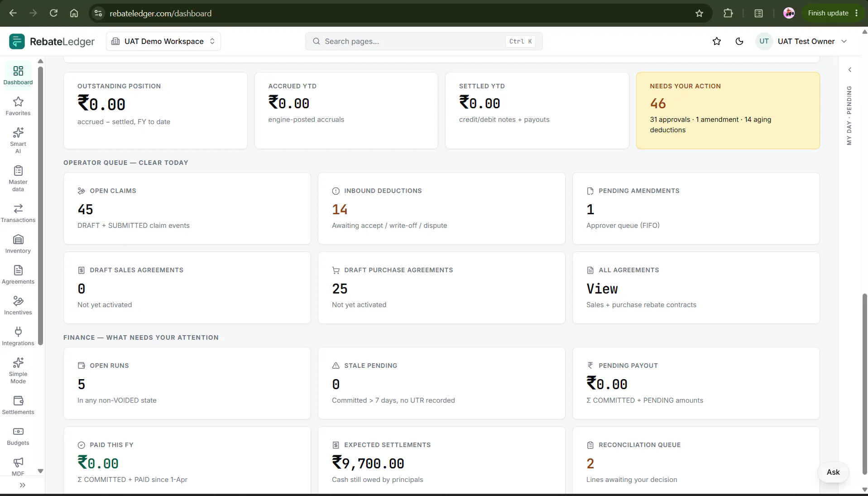Screen dimensions: 868x496
Task: Reload the page in the browser
Action: click(x=53, y=13)
